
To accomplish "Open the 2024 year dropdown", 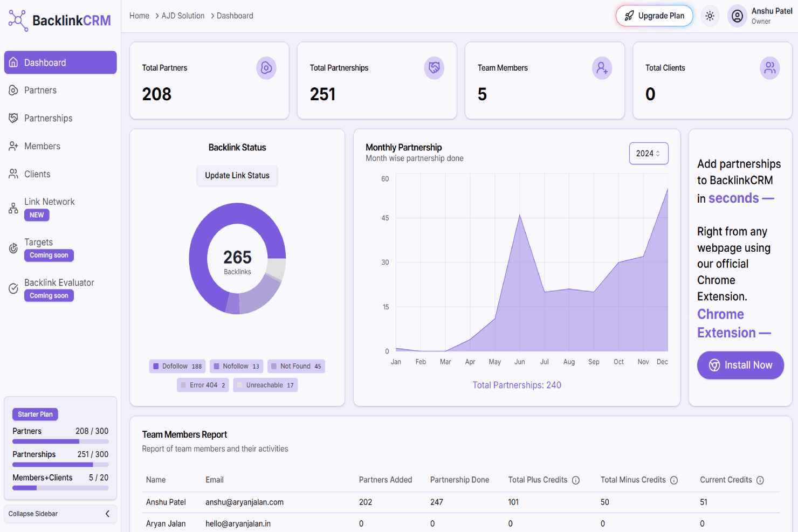I will (x=648, y=154).
